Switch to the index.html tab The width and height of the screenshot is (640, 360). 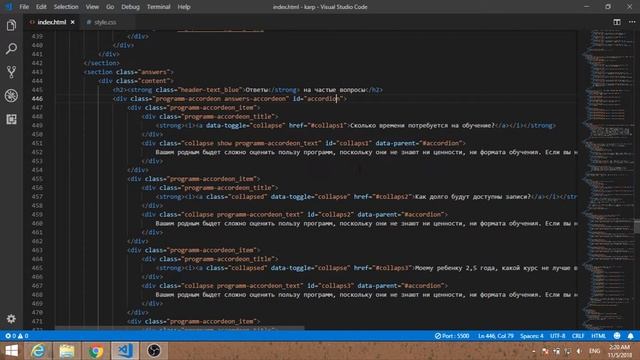click(51, 22)
